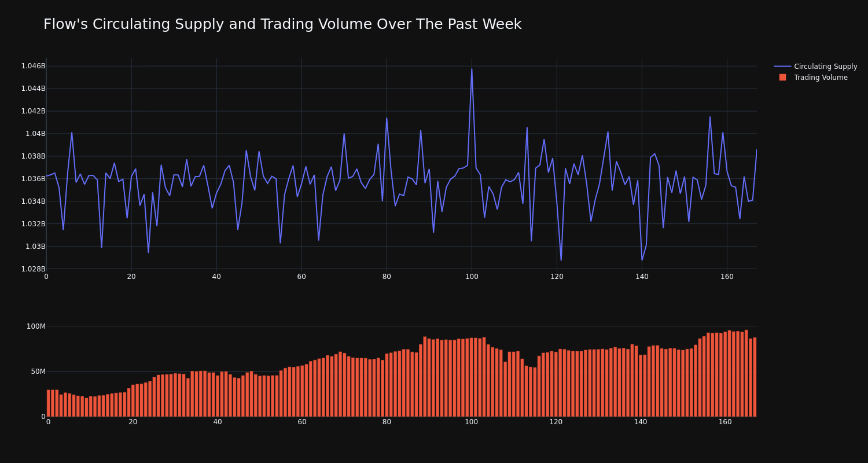Image resolution: width=868 pixels, height=463 pixels.
Task: Click x-axis label 120 on volume chart
Action: pyautogui.click(x=556, y=422)
